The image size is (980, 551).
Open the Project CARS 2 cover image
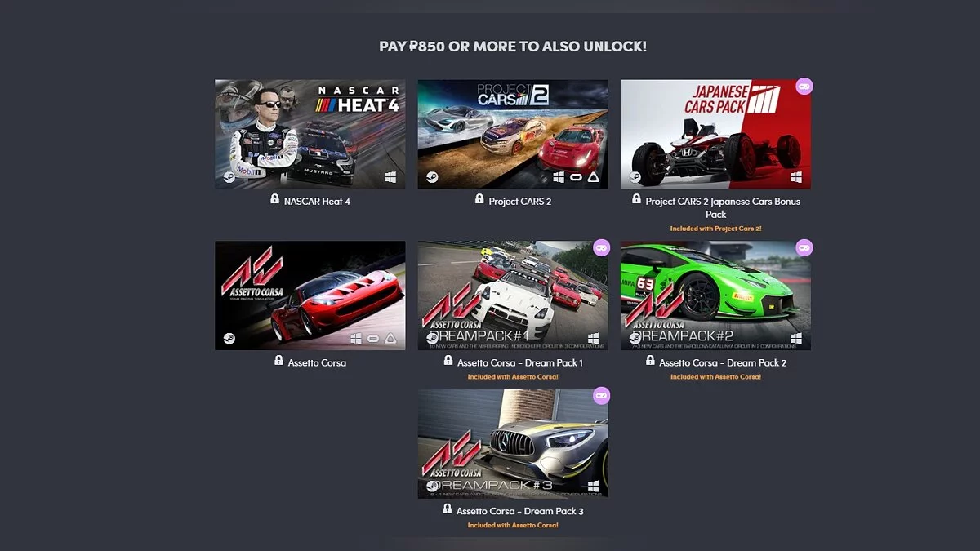coord(513,134)
